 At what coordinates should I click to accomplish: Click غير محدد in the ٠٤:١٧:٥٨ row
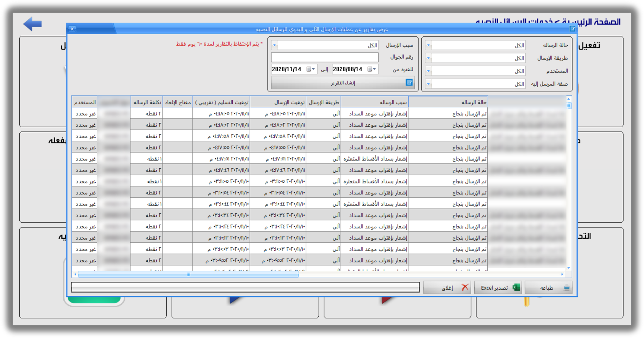(85, 136)
